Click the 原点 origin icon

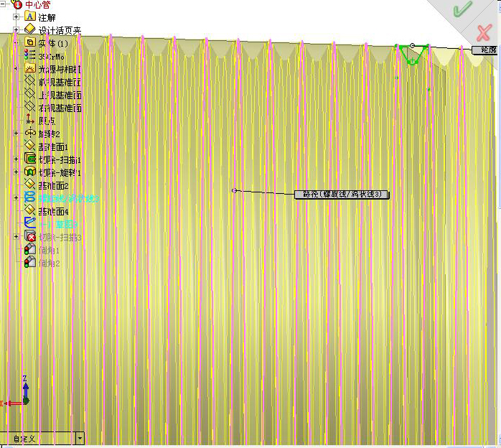pyautogui.click(x=29, y=119)
